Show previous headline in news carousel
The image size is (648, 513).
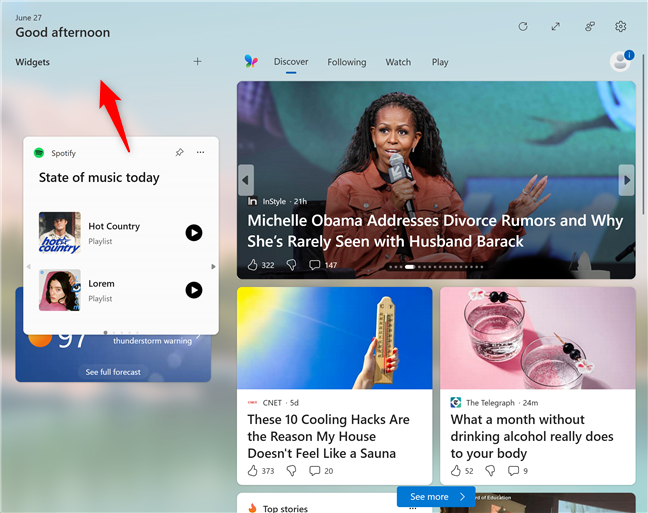[x=245, y=180]
